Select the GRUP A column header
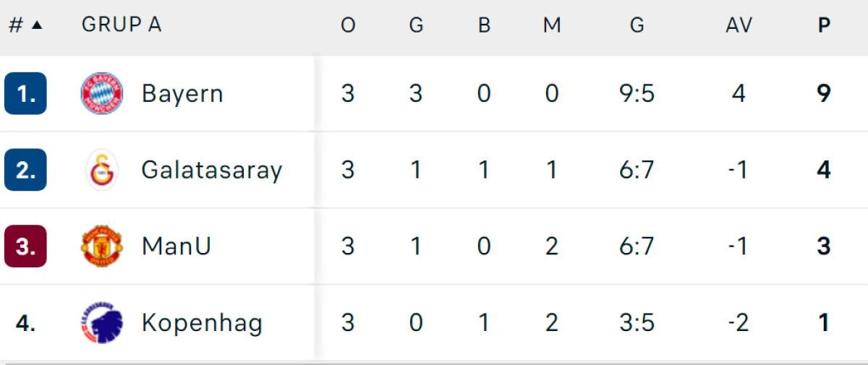Screen dimensions: 868x365 (x=122, y=25)
